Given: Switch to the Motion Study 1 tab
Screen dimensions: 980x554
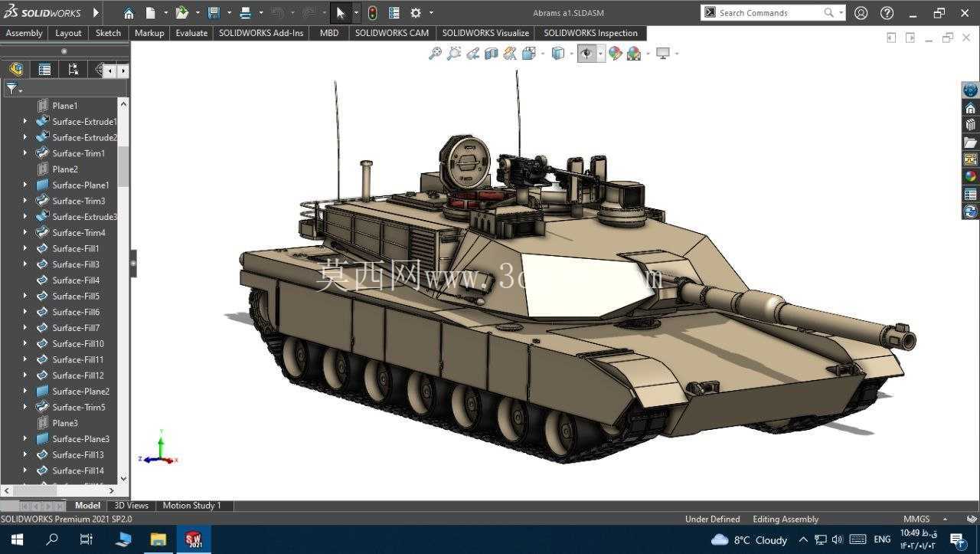Looking at the screenshot, I should (191, 505).
